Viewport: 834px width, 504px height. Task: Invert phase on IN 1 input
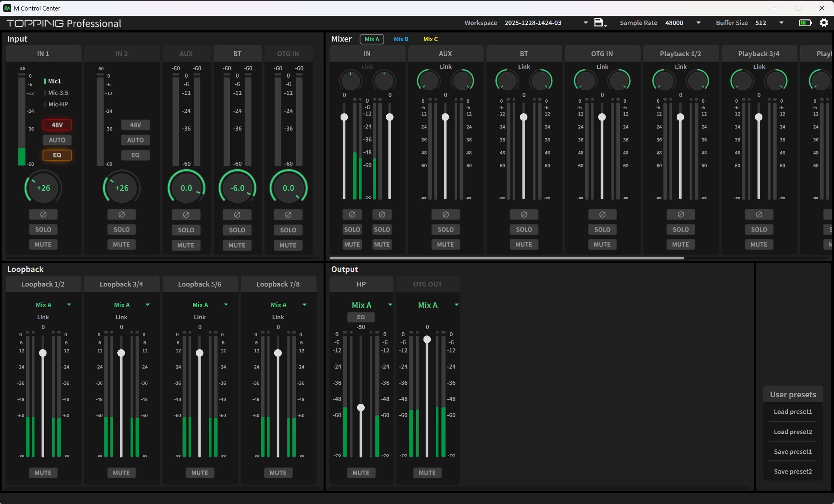click(x=43, y=215)
